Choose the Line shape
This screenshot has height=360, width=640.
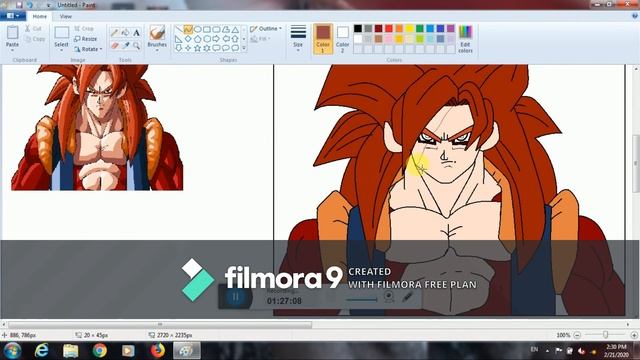click(x=179, y=29)
